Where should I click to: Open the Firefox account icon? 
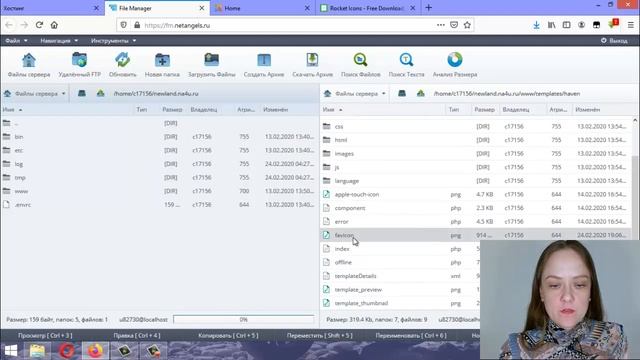(x=582, y=25)
